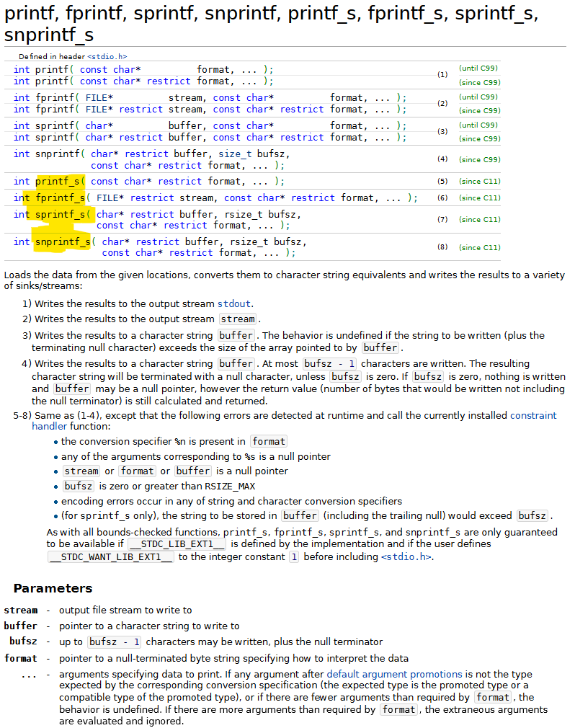
Task: Click the 'bufsz' box before 'is zero or greater'
Action: 79,486
